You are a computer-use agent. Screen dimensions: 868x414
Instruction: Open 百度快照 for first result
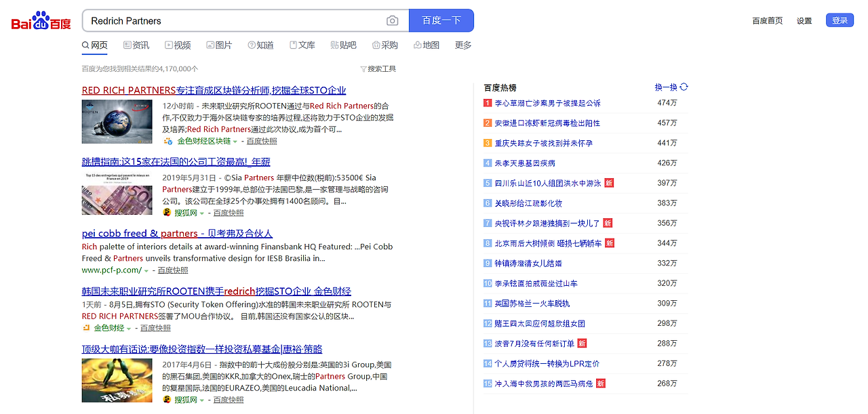262,142
